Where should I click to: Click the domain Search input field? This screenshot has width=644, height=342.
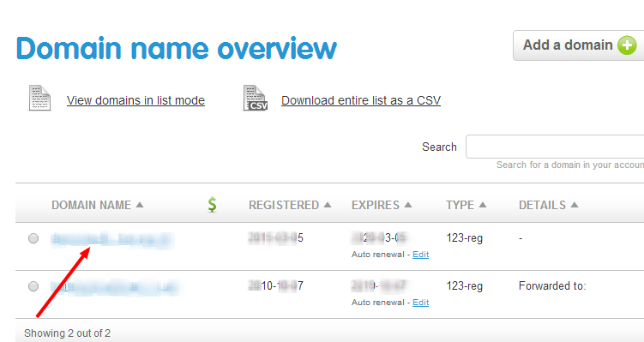pos(555,147)
